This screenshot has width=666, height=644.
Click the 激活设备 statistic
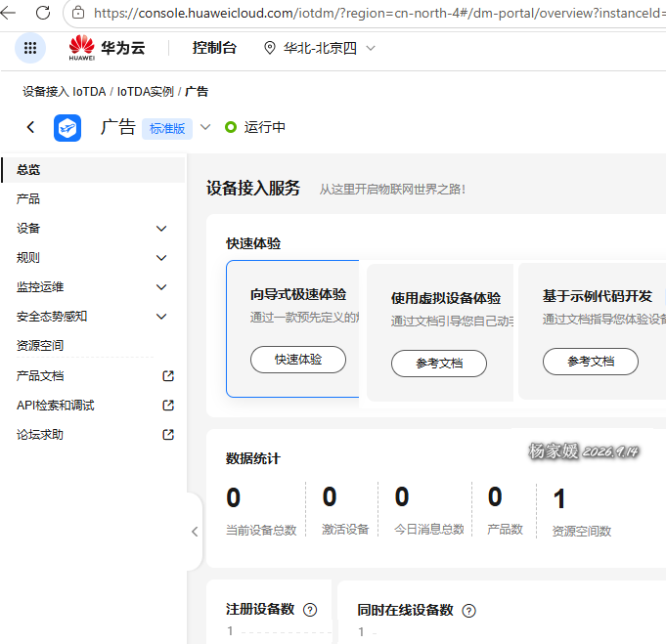tap(345, 510)
